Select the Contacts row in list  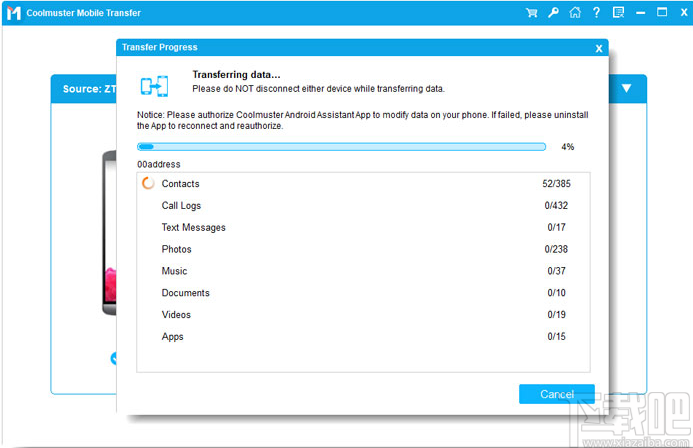[x=362, y=184]
